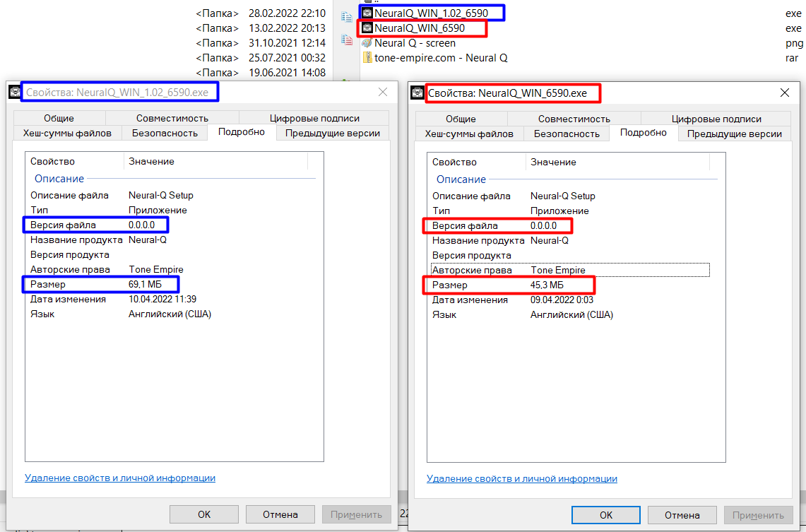Select the NeuralQ_WIN_1.02_6590 exe file icon
This screenshot has width=806, height=532.
click(367, 13)
